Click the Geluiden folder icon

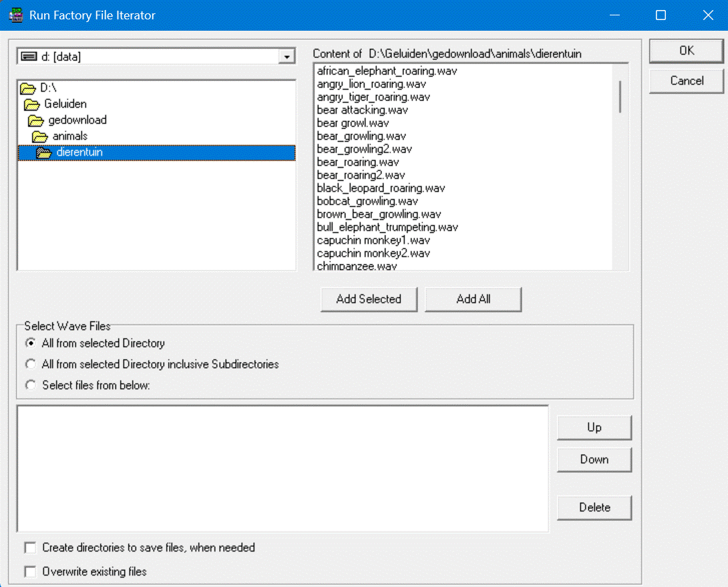point(32,104)
